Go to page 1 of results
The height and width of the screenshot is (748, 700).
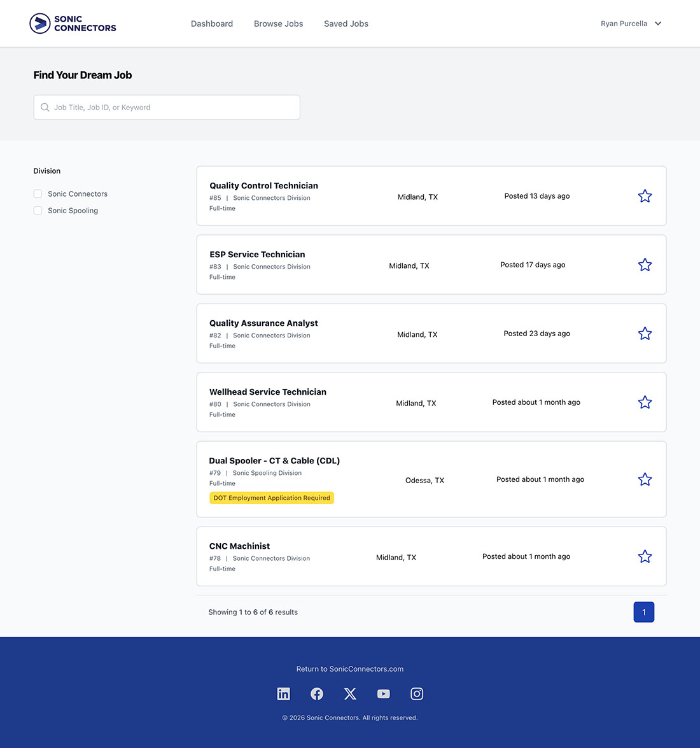[x=643, y=612]
